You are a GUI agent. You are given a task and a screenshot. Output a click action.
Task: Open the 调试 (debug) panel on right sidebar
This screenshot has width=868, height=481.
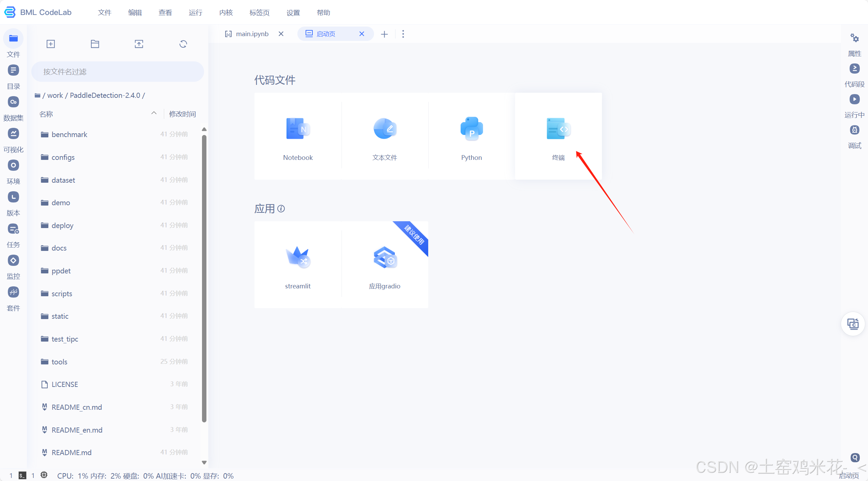coord(854,131)
